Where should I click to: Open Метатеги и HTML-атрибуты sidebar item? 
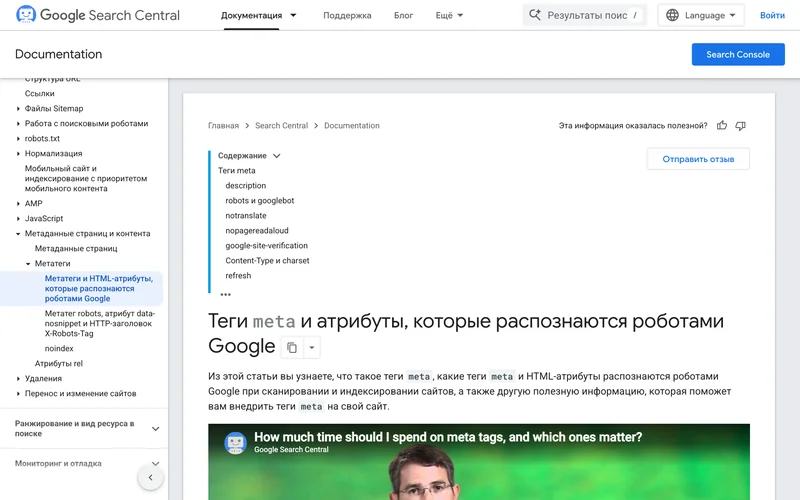99,288
